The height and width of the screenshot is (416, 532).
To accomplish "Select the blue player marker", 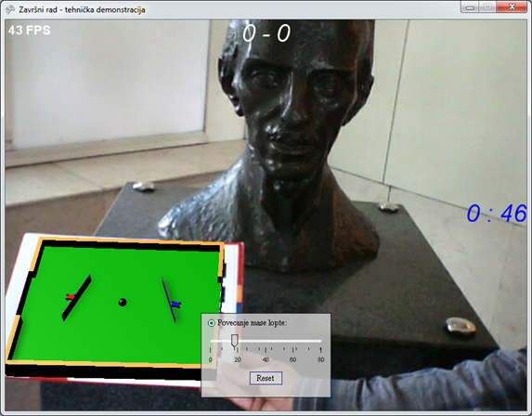I will (175, 304).
